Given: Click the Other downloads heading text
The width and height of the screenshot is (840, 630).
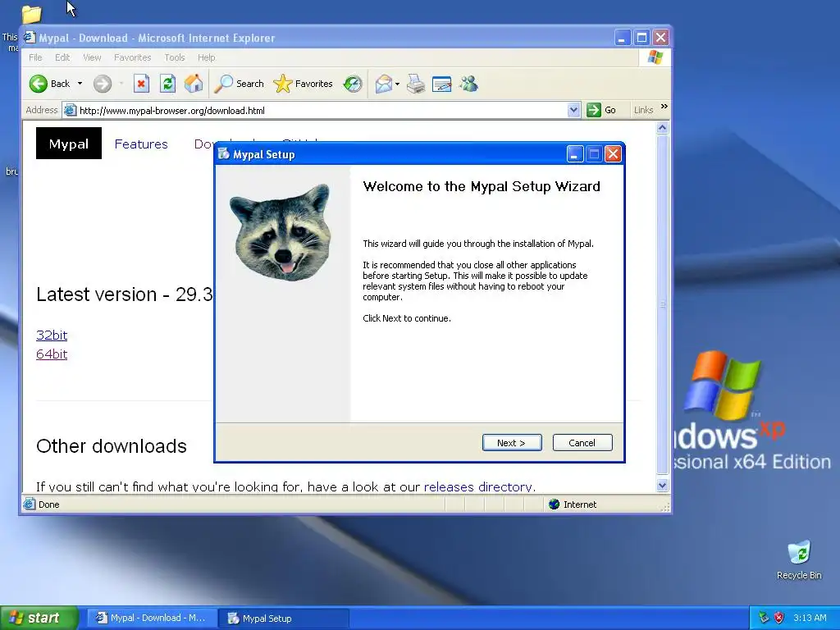Looking at the screenshot, I should point(112,446).
